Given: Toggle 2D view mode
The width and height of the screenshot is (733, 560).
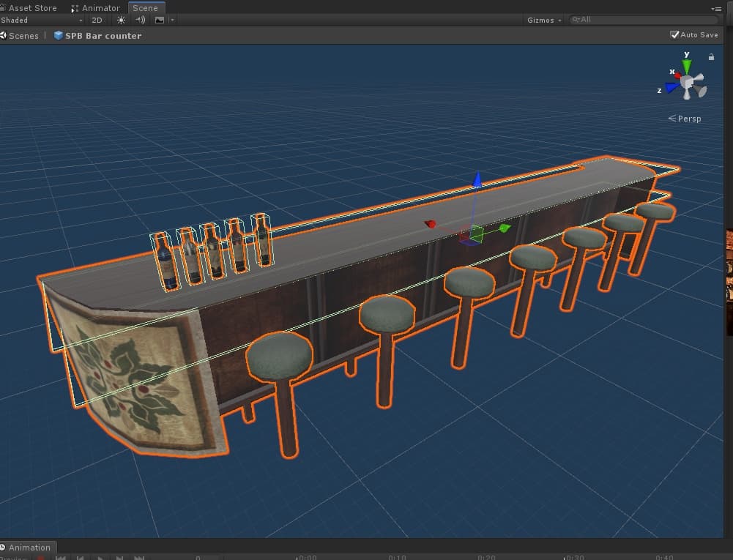Looking at the screenshot, I should pyautogui.click(x=97, y=20).
